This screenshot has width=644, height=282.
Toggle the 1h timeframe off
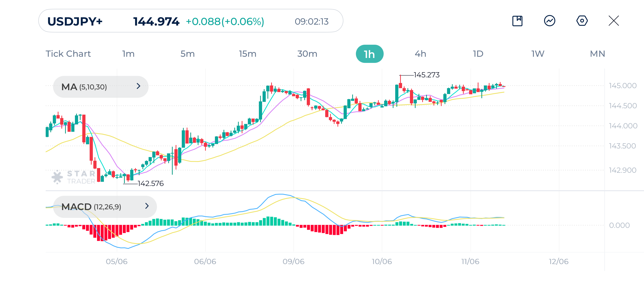[369, 54]
